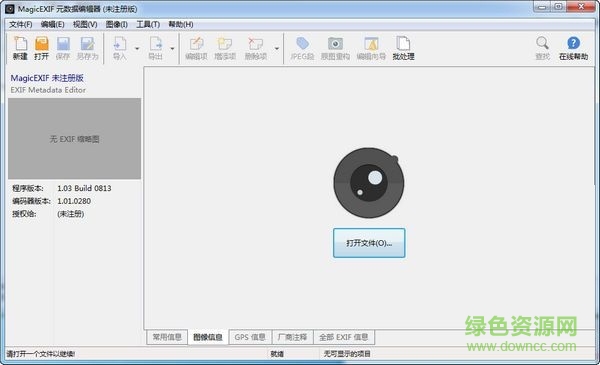Viewport: 600px width, 365px height.
Task: Switch to the 常用信息 tab
Action: [x=167, y=337]
